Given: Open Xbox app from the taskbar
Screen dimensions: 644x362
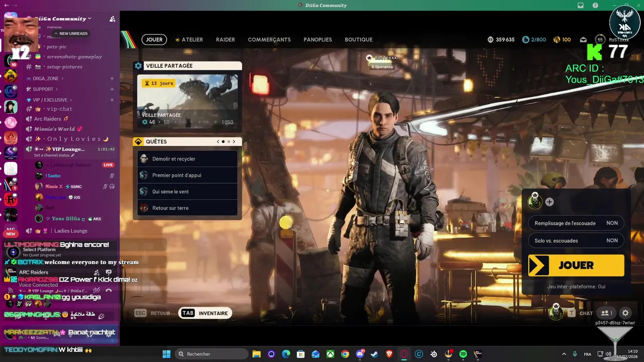Looking at the screenshot, I should pos(330,354).
